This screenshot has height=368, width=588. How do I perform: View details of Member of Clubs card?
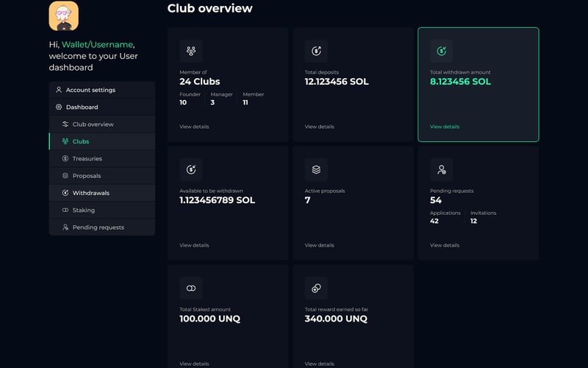pyautogui.click(x=194, y=127)
